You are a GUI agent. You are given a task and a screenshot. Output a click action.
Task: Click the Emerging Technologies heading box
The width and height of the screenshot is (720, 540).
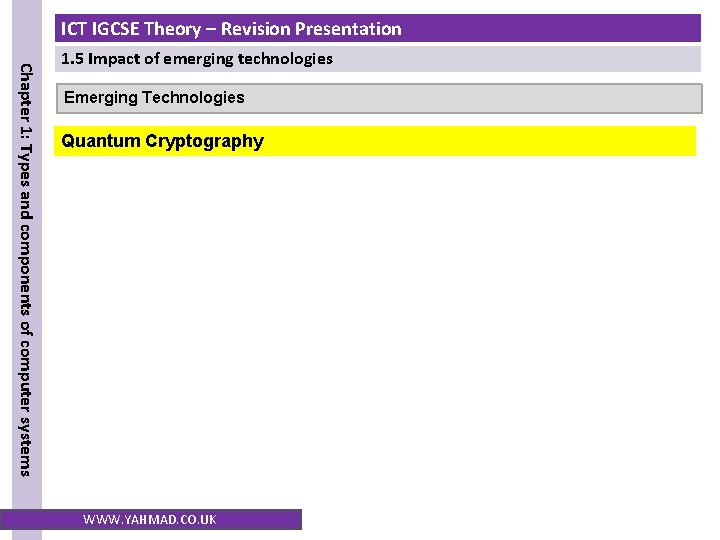378,98
